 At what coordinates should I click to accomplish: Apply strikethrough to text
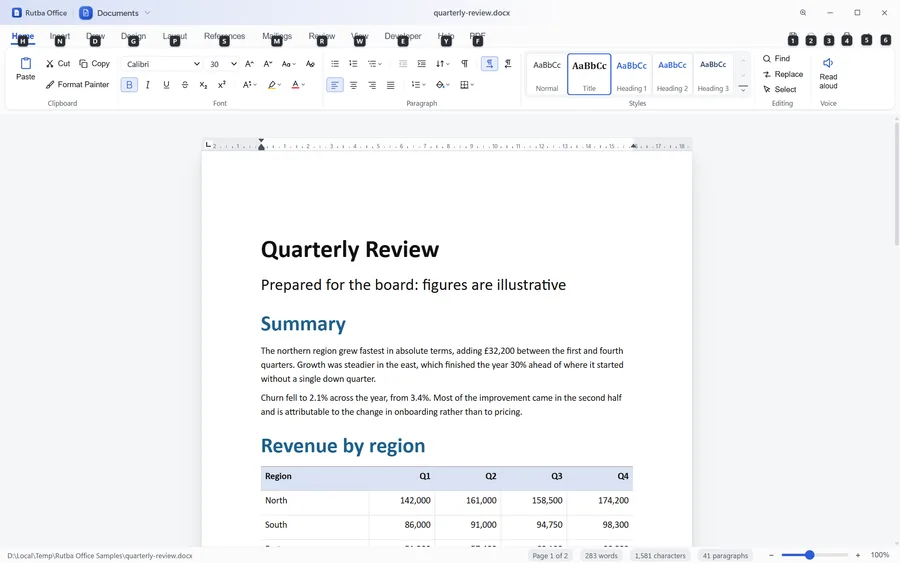tap(185, 85)
